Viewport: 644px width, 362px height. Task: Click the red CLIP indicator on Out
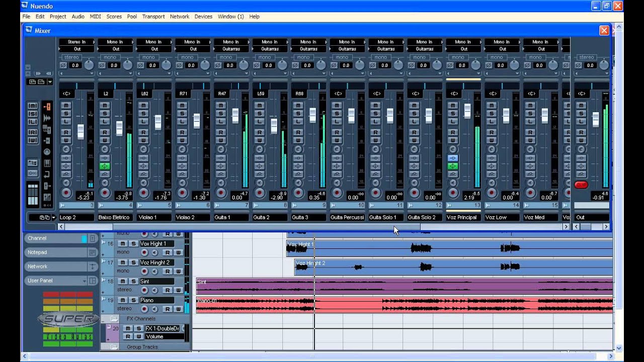pos(581,185)
